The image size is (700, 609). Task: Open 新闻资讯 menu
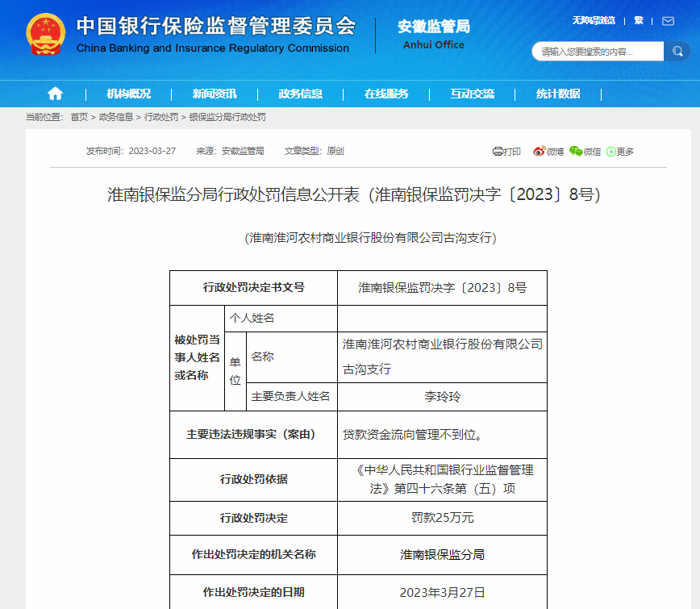(x=215, y=94)
